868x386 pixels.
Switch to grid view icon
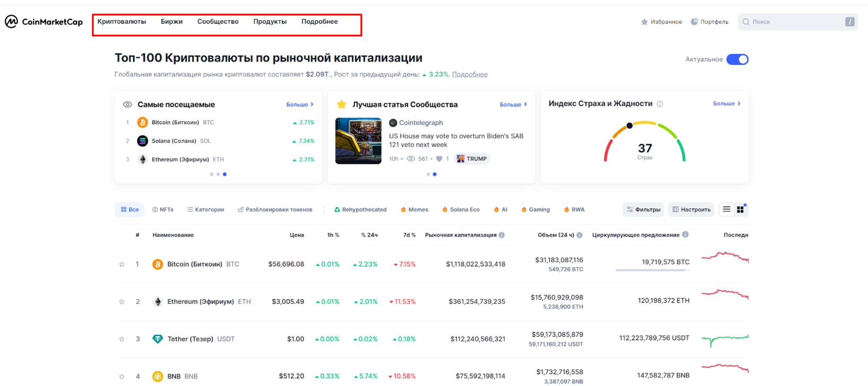click(x=740, y=210)
